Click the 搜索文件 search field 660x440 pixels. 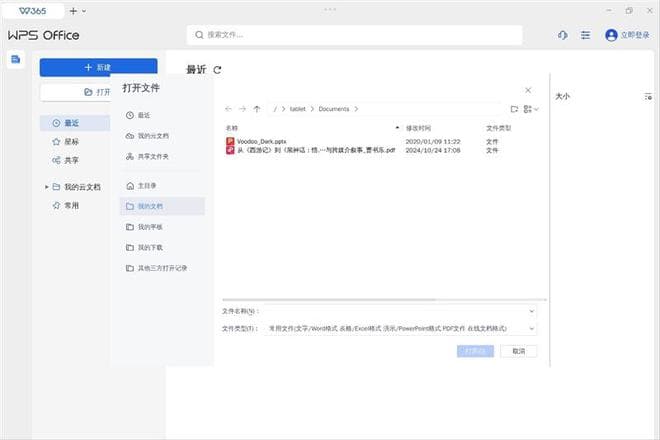click(x=355, y=35)
